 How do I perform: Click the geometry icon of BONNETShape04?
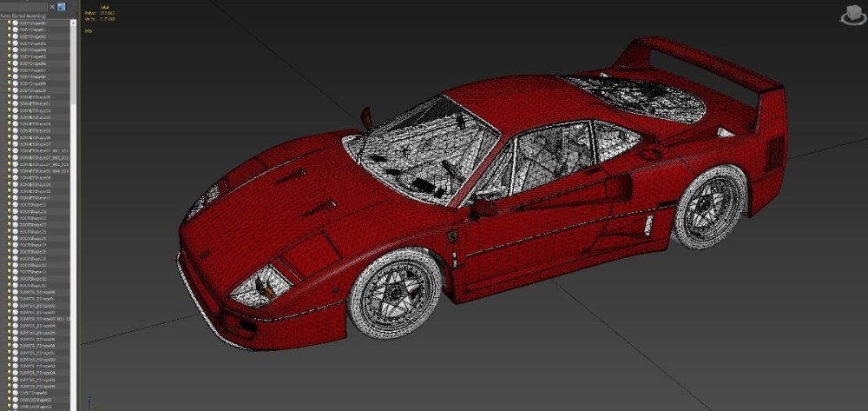coord(15,123)
